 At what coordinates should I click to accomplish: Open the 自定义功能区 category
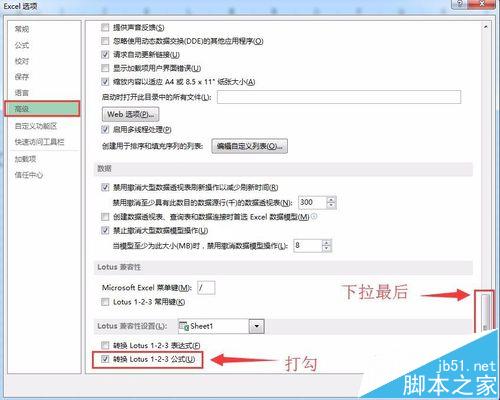point(36,126)
